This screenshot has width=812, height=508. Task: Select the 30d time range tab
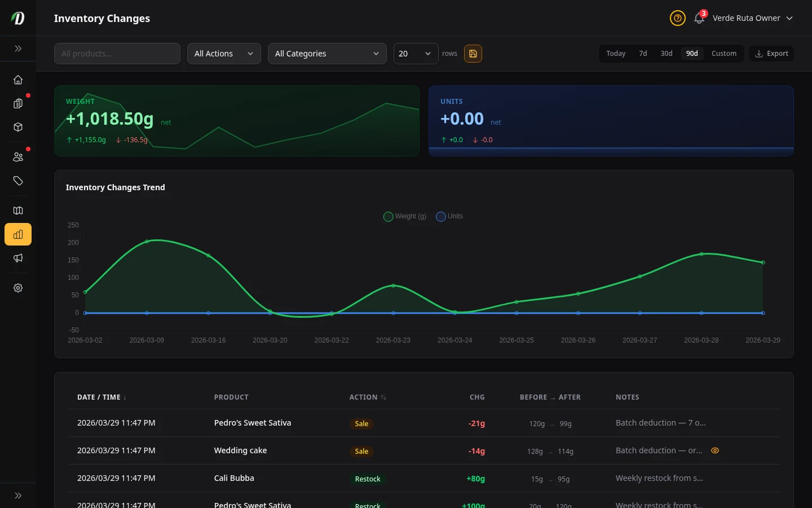pos(667,54)
